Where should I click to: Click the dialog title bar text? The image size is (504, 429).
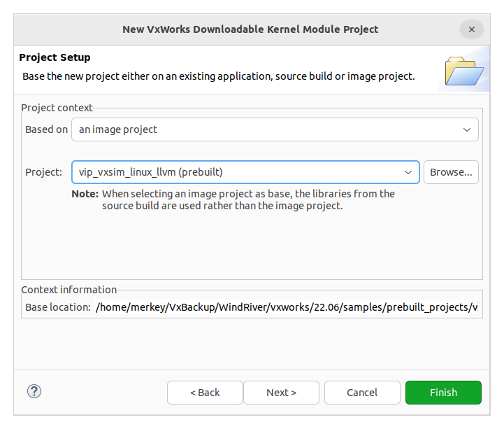pos(250,29)
